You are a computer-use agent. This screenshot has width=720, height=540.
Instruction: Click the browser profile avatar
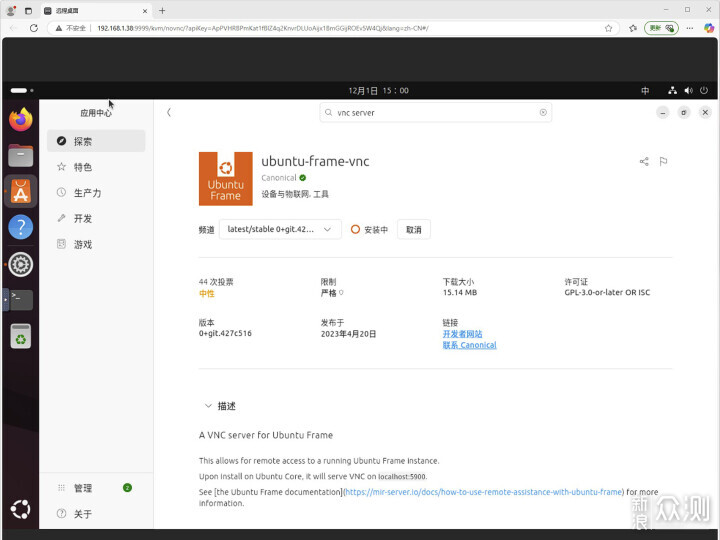tap(11, 11)
